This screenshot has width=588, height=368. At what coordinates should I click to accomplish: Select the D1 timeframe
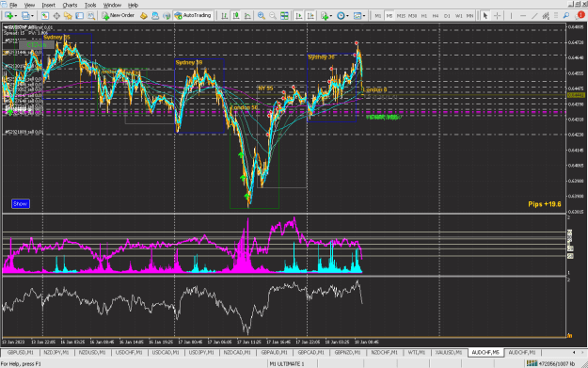447,16
